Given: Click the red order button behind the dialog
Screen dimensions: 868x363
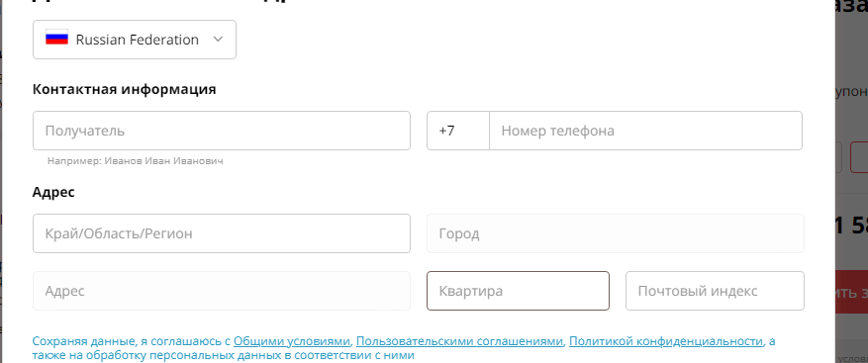Looking at the screenshot, I should (x=851, y=292).
